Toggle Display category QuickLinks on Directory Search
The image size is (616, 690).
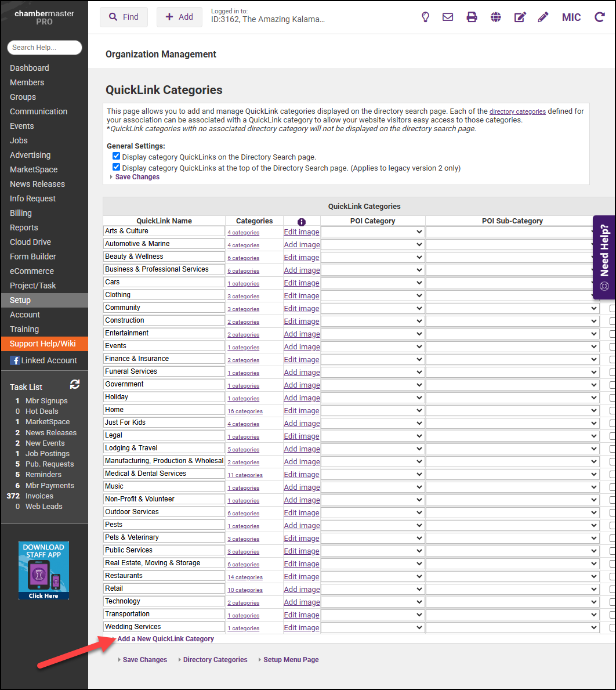pos(117,157)
